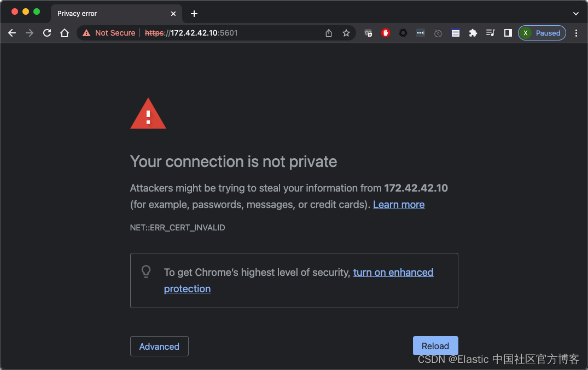Click the share page icon in address bar

point(329,33)
